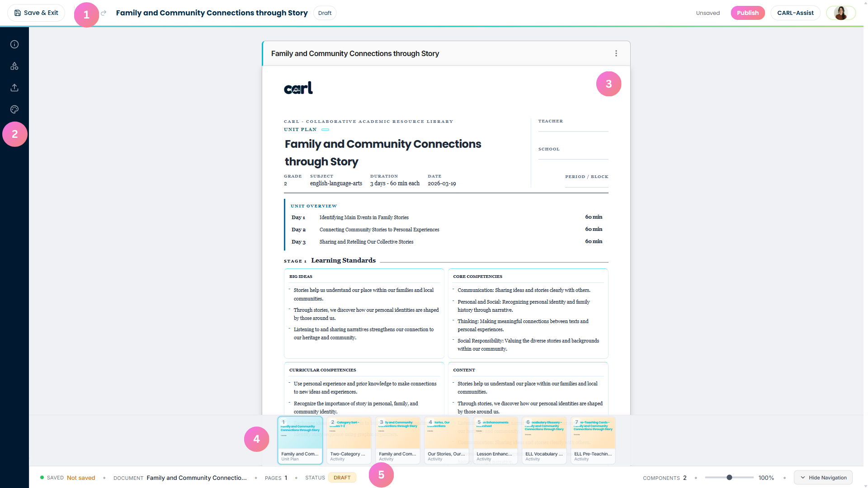Click the redo arrow icon
Image resolution: width=868 pixels, height=488 pixels.
(104, 13)
